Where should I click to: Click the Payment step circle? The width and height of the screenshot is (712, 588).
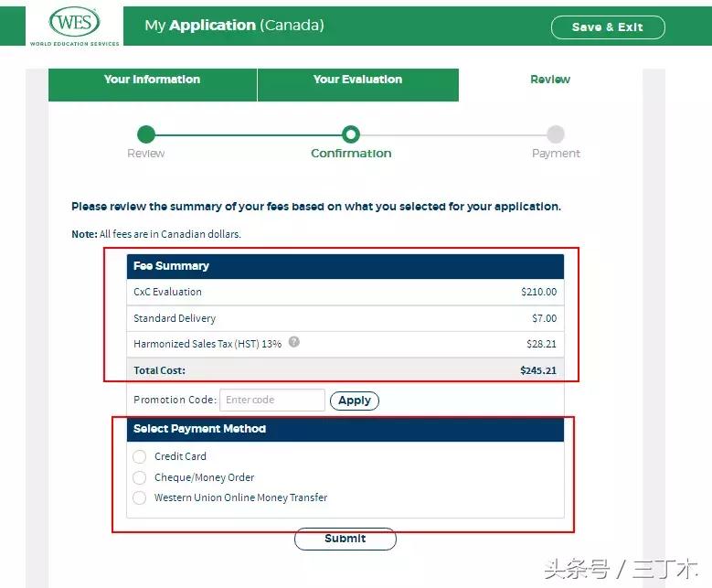tap(556, 134)
